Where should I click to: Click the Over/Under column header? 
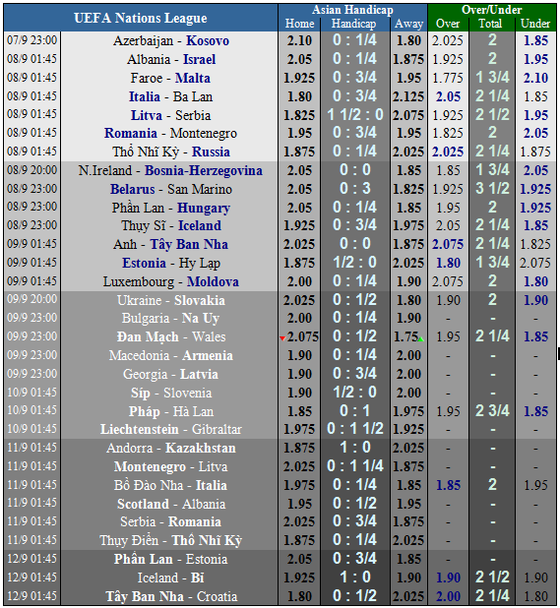[491, 10]
